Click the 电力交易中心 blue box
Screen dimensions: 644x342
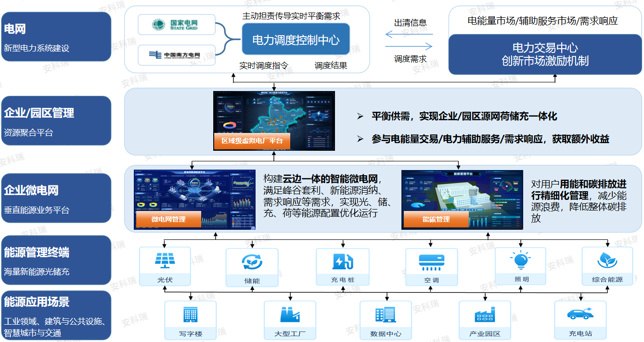point(545,54)
